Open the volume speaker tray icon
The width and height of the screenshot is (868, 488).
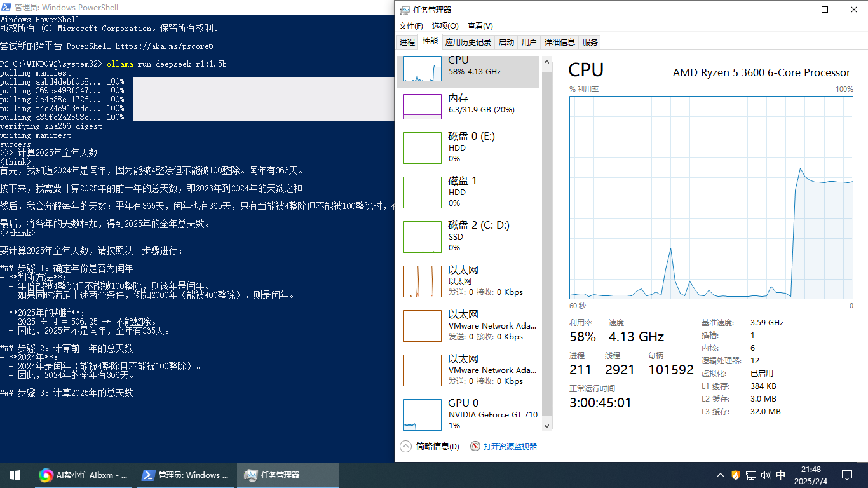766,475
